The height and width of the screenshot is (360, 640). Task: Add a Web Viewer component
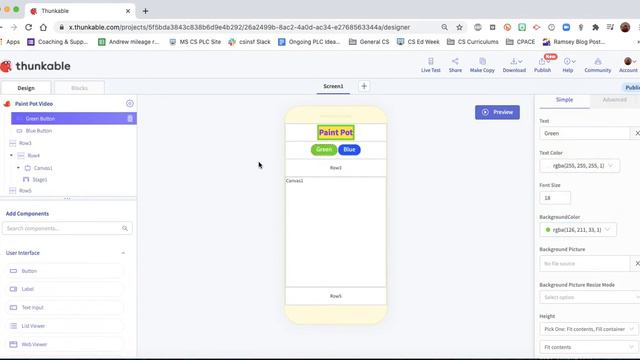(65, 344)
